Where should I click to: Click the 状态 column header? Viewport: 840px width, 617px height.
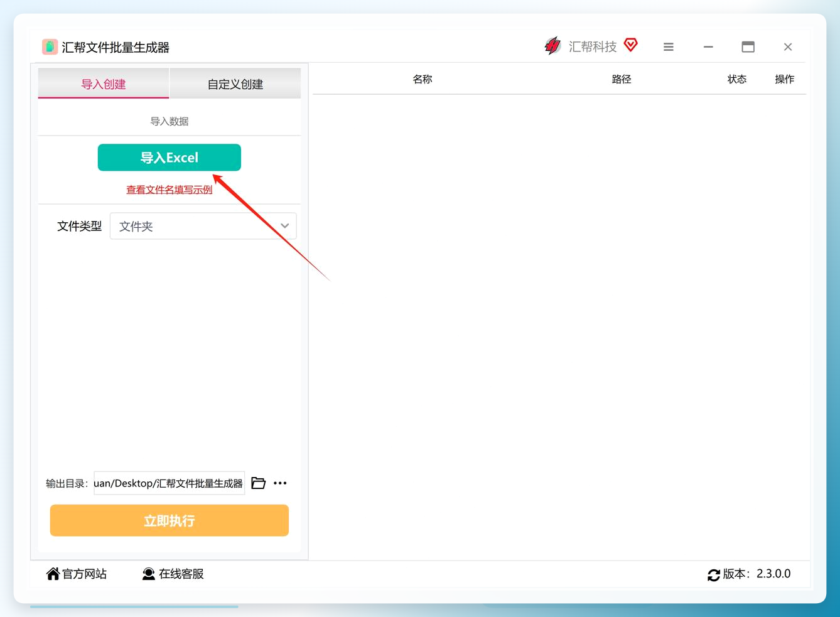click(x=737, y=79)
